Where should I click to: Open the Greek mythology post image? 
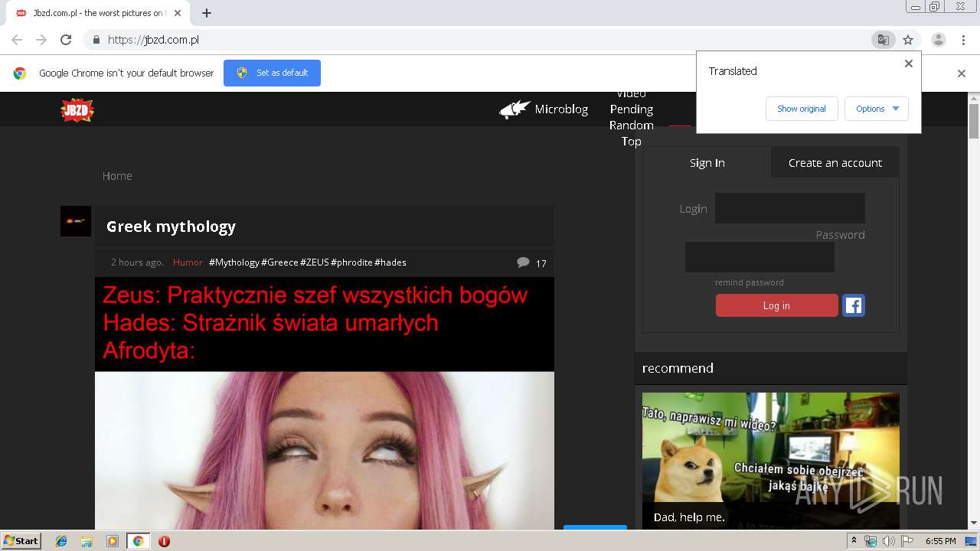(325, 403)
